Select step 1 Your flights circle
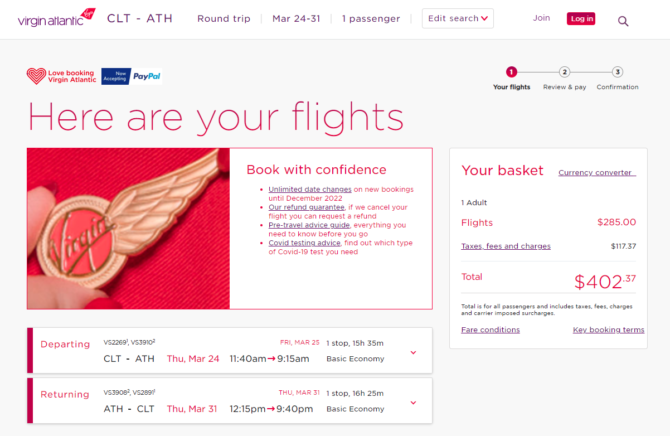 coord(511,72)
